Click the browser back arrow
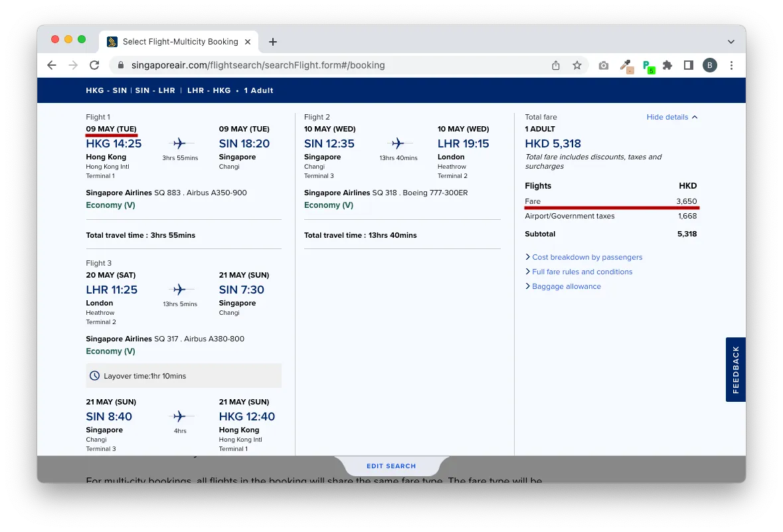 [x=51, y=65]
